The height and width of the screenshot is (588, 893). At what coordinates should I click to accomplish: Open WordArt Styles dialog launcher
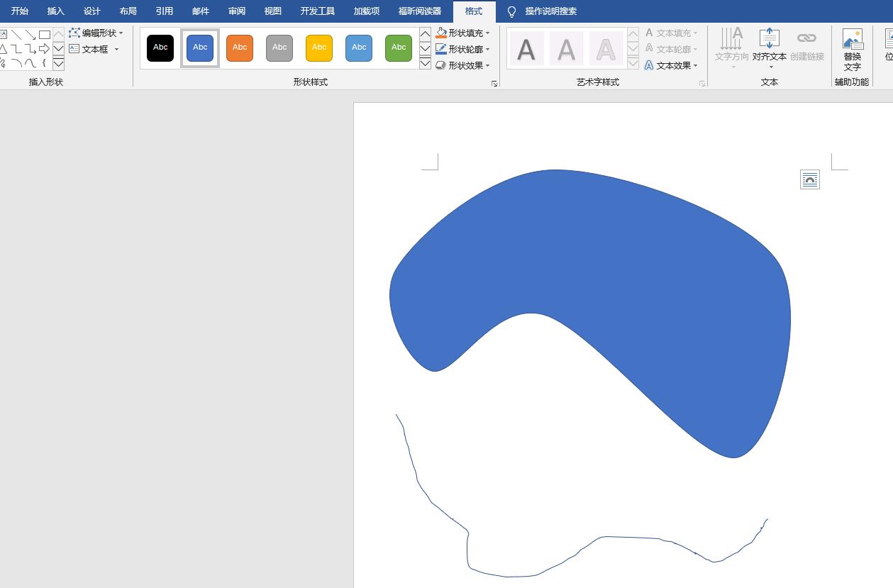[x=702, y=84]
